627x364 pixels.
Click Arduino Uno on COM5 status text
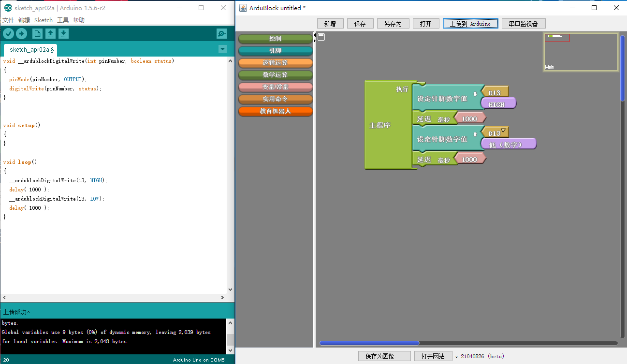(x=199, y=360)
